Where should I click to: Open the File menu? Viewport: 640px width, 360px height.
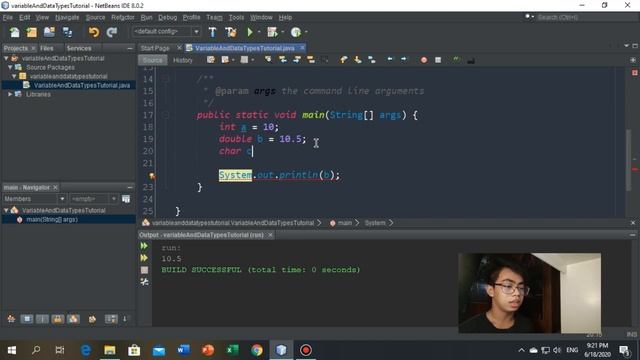tap(7, 17)
